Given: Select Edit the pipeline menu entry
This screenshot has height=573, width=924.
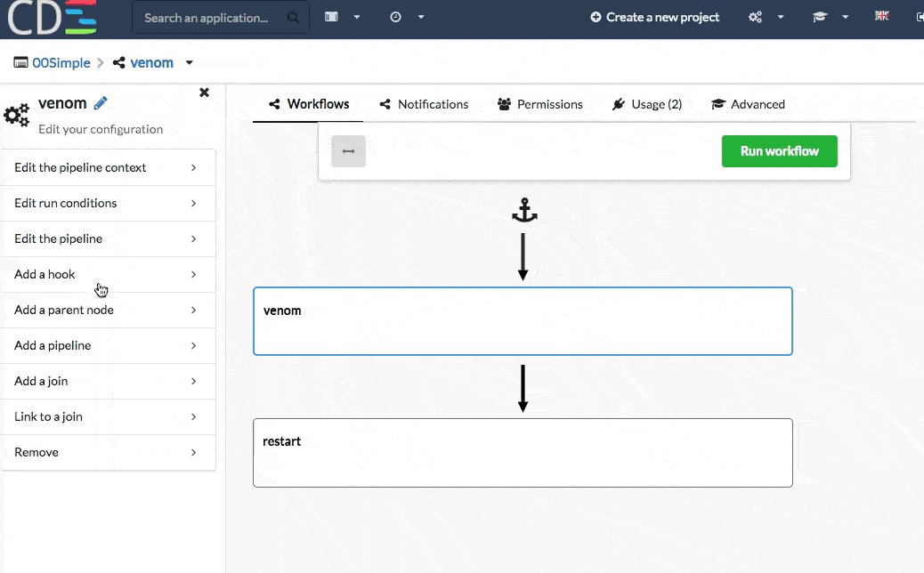Looking at the screenshot, I should tap(108, 239).
